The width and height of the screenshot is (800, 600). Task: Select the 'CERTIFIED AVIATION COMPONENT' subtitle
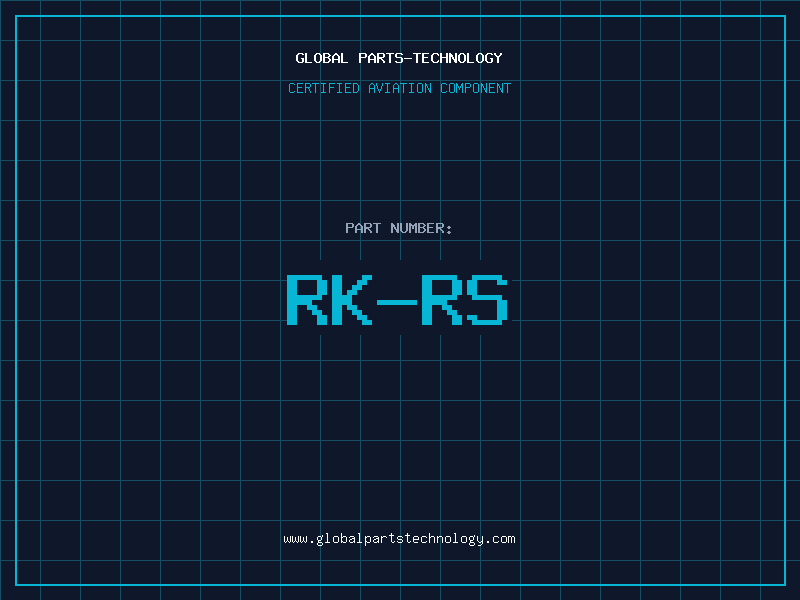pos(399,88)
